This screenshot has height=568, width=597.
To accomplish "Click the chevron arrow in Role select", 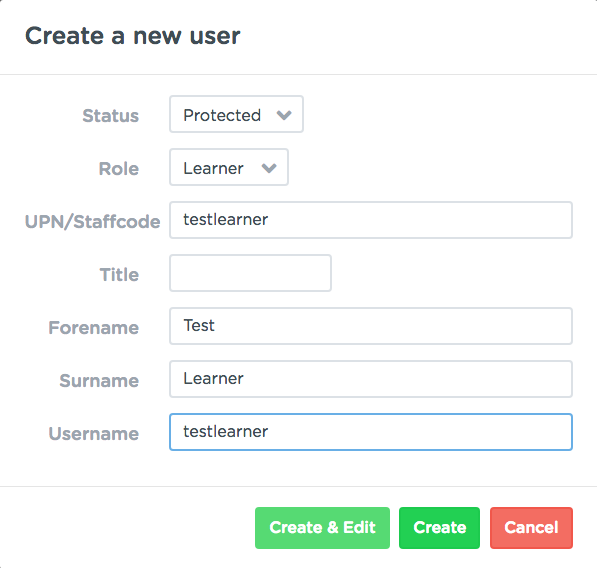I will (x=269, y=168).
